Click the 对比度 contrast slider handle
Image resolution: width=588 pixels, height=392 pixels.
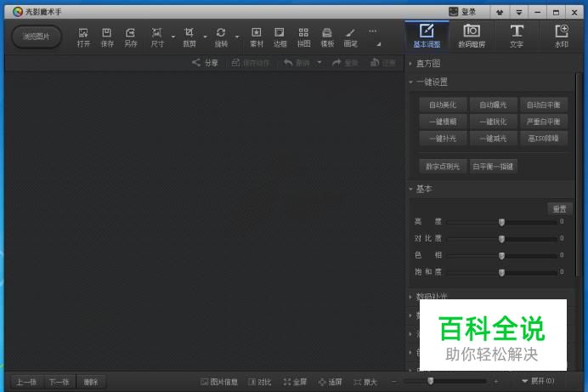click(x=501, y=239)
